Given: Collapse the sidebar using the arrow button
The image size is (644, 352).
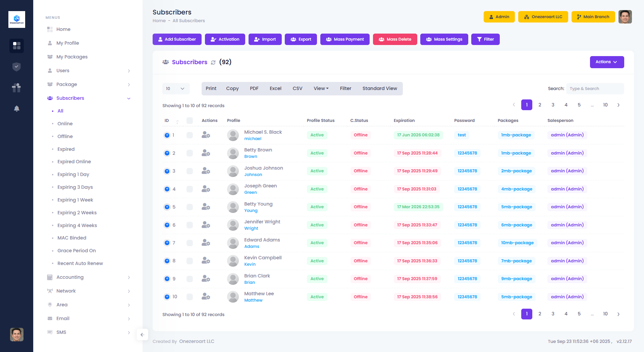Looking at the screenshot, I should click(x=142, y=335).
